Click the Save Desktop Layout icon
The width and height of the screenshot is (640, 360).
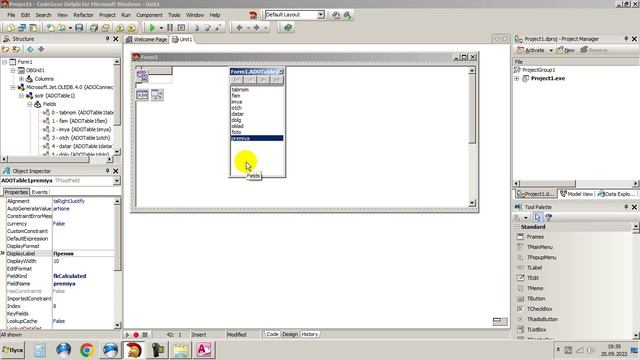[x=336, y=15]
